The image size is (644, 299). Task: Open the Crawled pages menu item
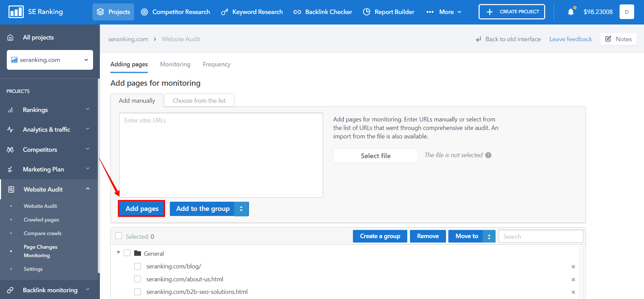pyautogui.click(x=41, y=220)
